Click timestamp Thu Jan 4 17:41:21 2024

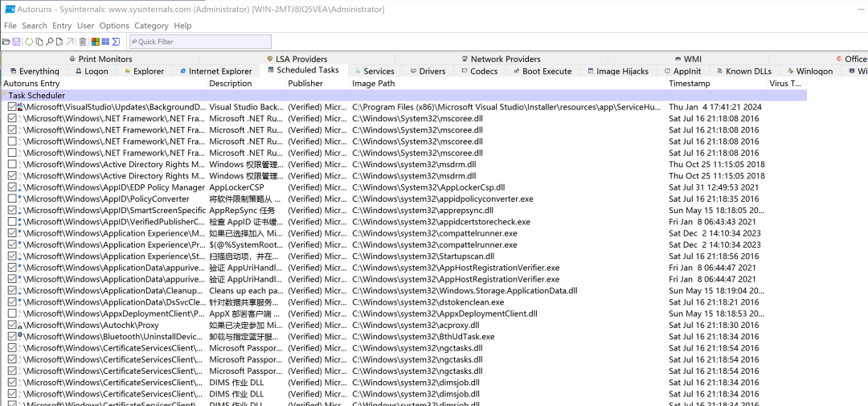coord(715,107)
